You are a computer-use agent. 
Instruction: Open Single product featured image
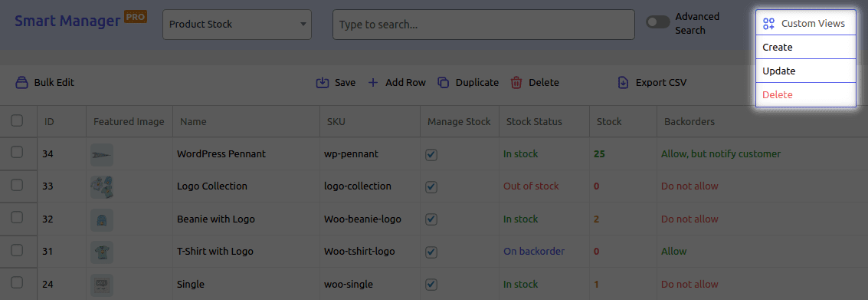102,285
